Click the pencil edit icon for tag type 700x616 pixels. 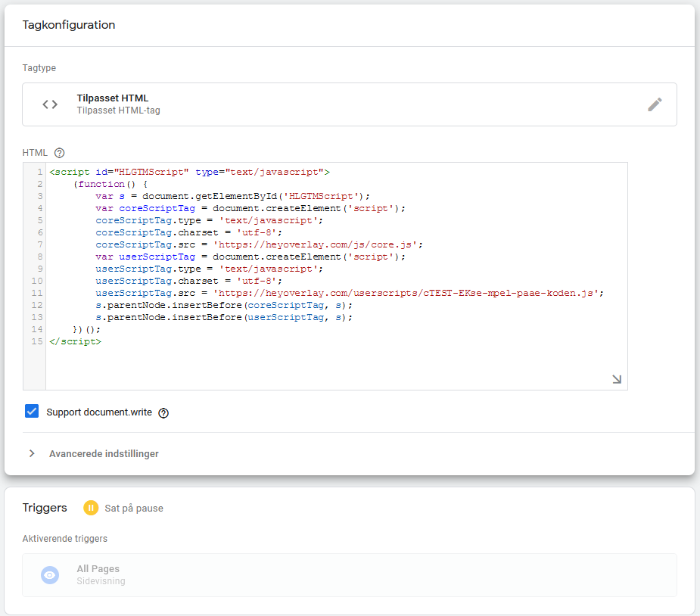655,104
